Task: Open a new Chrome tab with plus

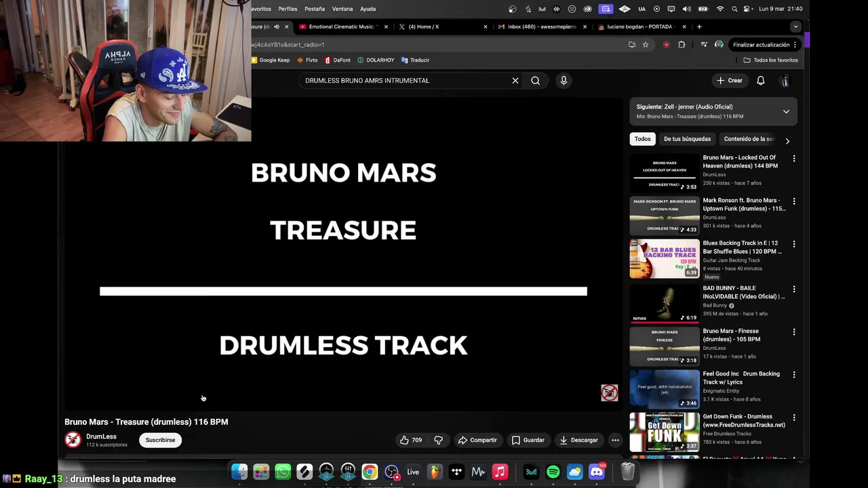Action: coord(699,26)
